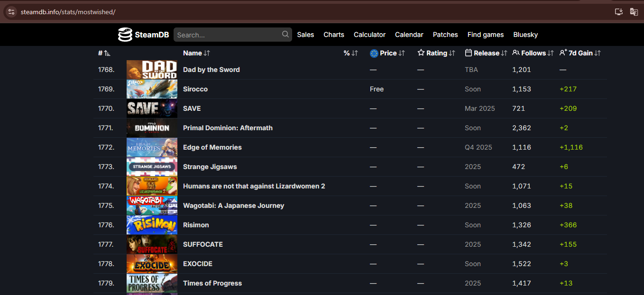This screenshot has width=644, height=295.
Task: Click the search magnifier icon
Action: click(x=285, y=34)
